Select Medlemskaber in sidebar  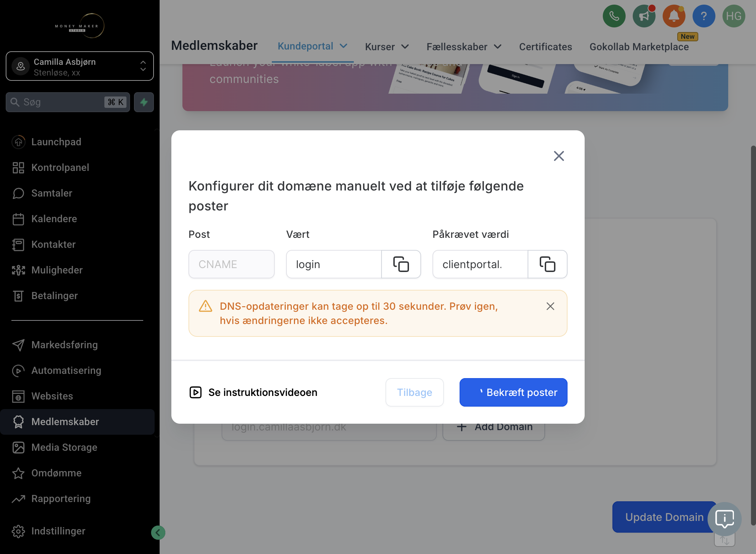(77, 422)
